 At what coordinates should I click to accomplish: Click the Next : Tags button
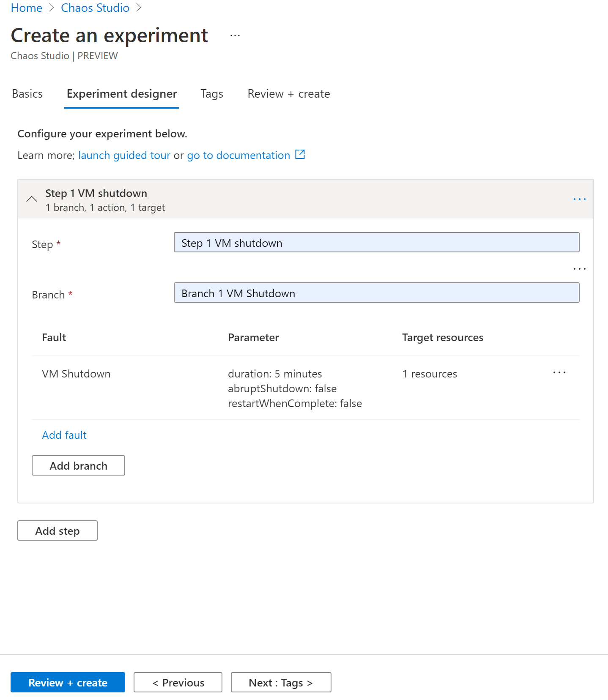[281, 682]
